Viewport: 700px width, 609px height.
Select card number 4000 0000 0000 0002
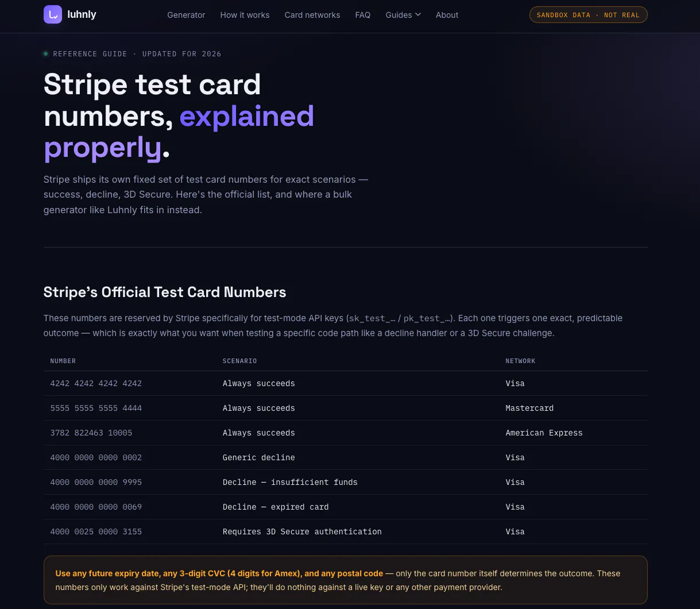(x=96, y=457)
